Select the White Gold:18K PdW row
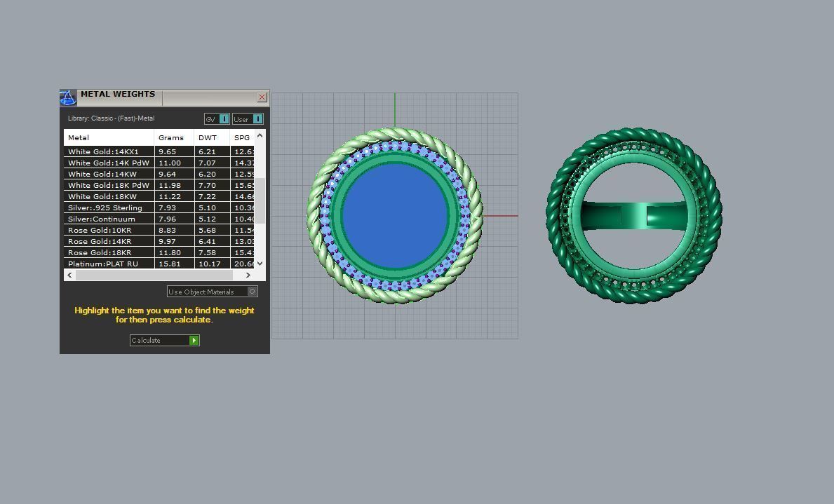Image resolution: width=834 pixels, height=504 pixels. pyautogui.click(x=159, y=185)
